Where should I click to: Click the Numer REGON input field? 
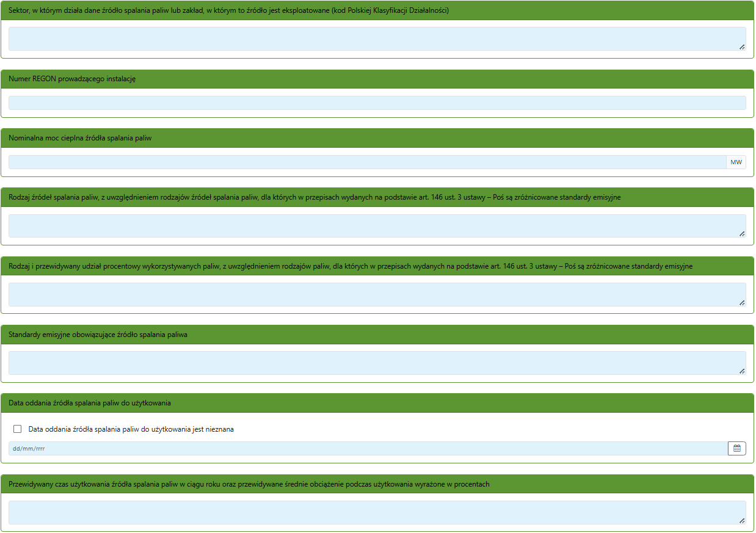click(377, 103)
